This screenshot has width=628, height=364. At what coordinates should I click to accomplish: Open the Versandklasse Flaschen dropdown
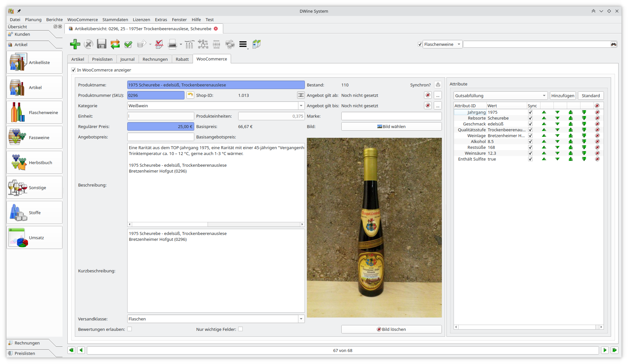[x=301, y=319]
